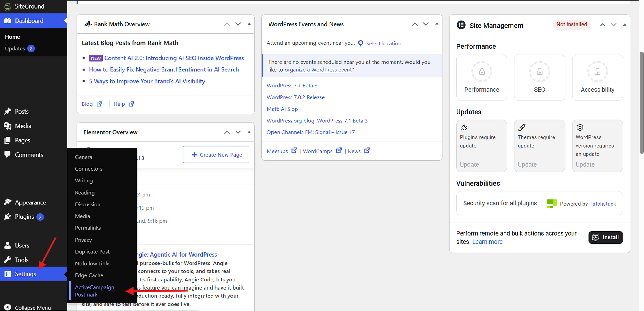
Task: Click the page vertical scrollbar thumb
Action: 642,102
